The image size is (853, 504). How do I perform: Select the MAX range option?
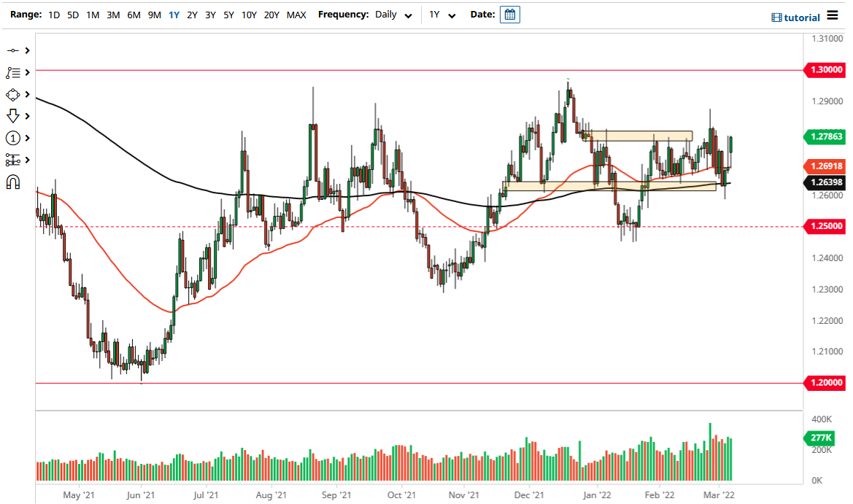click(296, 15)
